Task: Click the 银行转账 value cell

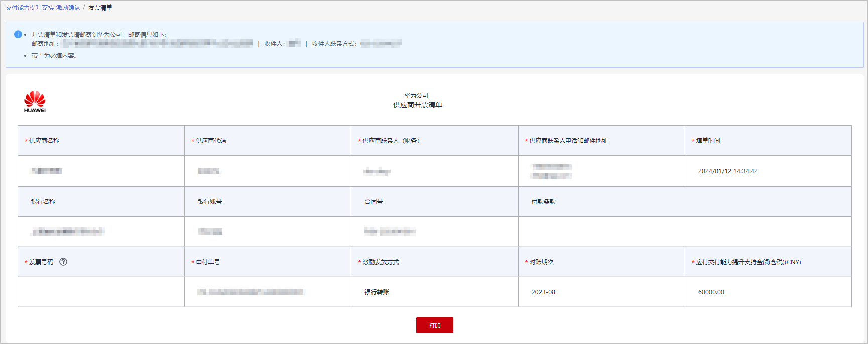Action: pyautogui.click(x=435, y=292)
